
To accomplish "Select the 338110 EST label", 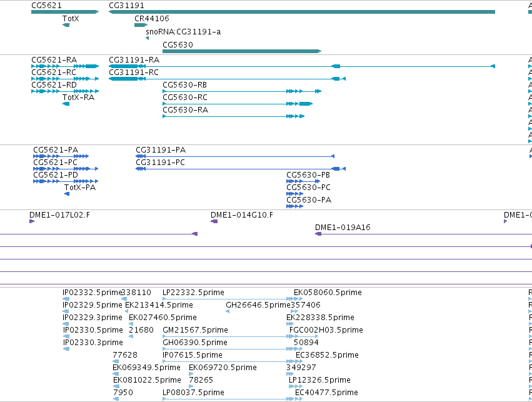I will pos(136,293).
